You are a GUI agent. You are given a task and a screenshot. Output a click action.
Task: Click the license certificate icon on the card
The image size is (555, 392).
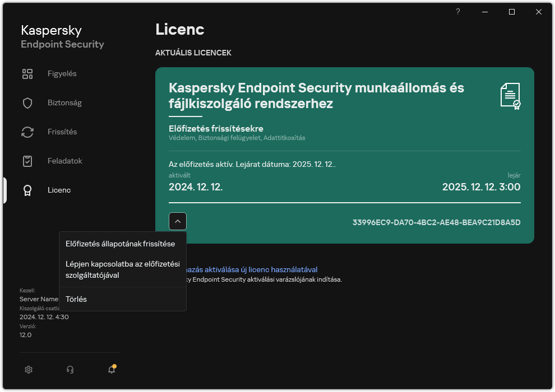click(x=510, y=96)
